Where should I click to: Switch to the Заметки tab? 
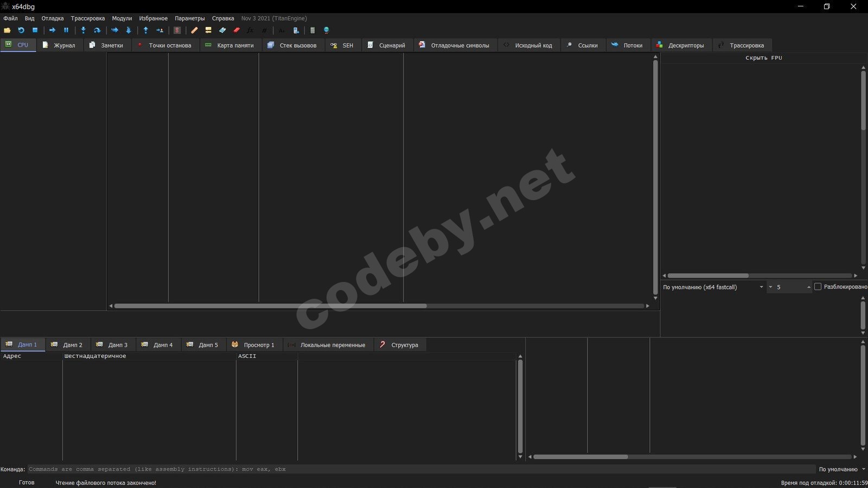coord(107,45)
